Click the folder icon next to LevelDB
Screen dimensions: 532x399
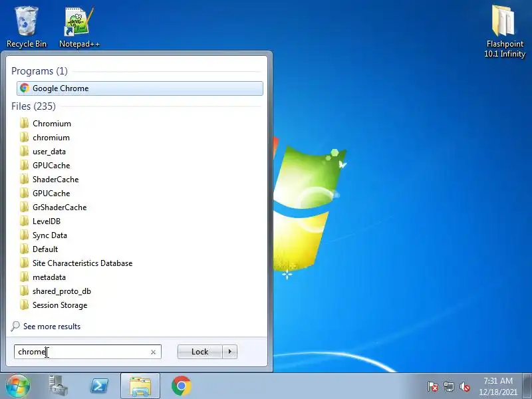[25, 221]
